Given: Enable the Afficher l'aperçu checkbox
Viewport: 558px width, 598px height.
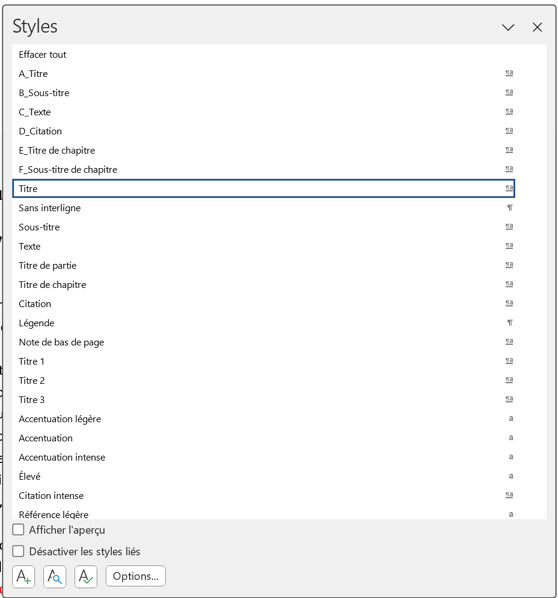Looking at the screenshot, I should click(x=18, y=530).
